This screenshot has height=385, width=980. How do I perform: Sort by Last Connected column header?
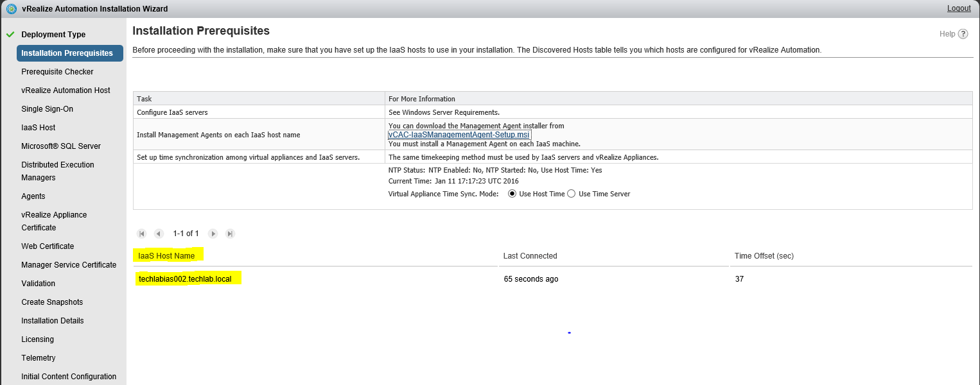tap(530, 256)
